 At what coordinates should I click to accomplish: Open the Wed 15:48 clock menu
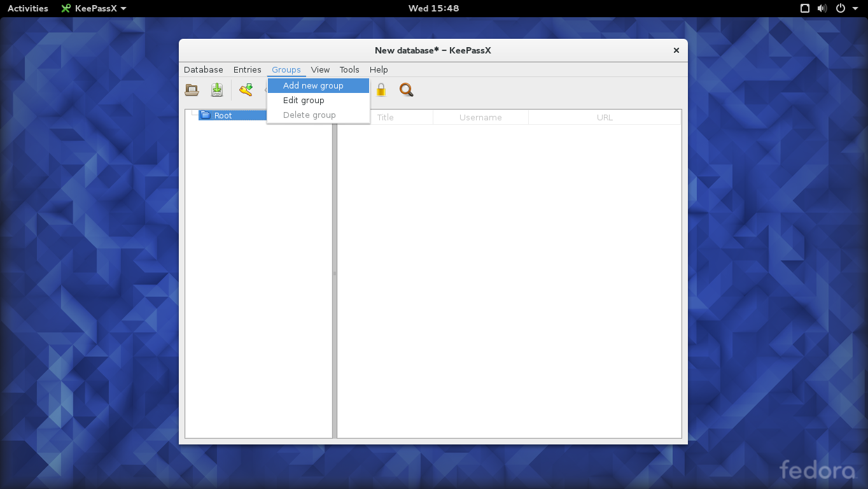433,8
